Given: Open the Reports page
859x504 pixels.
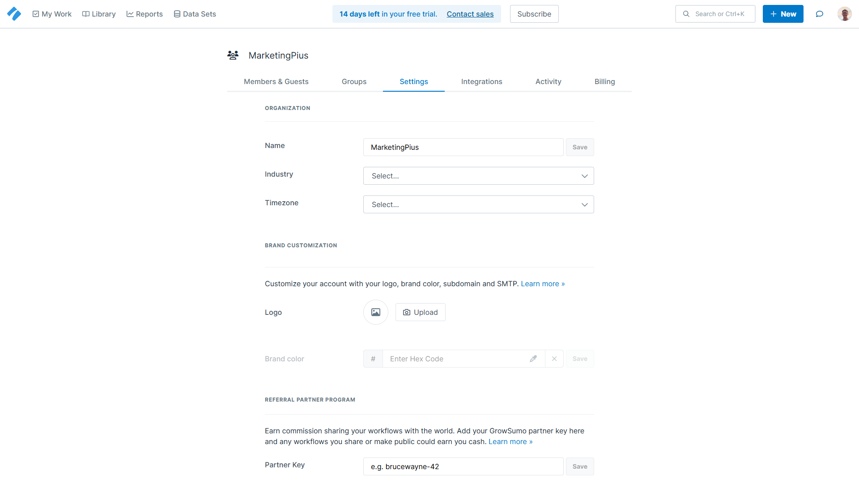Looking at the screenshot, I should pos(145,14).
